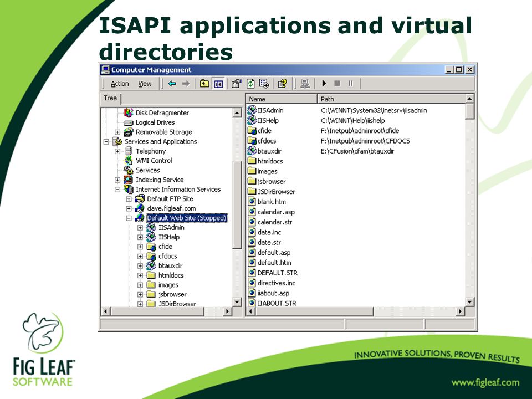Click the WMI Control icon in tree
532x399 pixels.
[129, 161]
